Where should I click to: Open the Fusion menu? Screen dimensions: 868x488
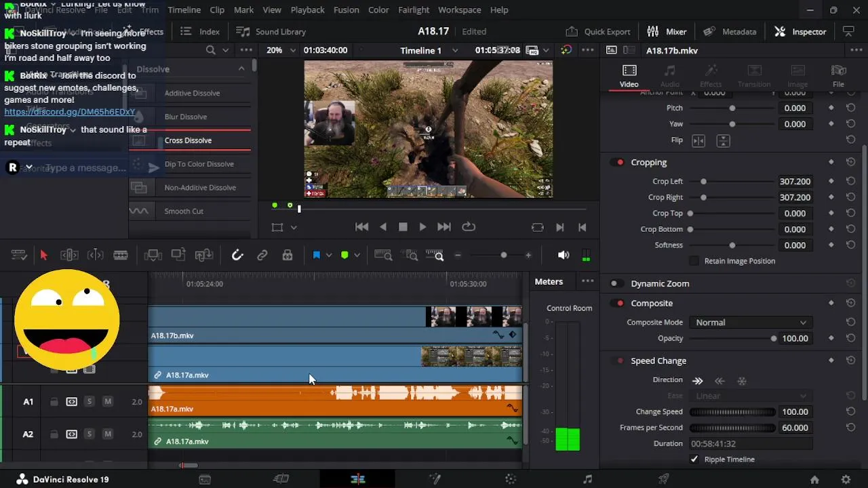[347, 10]
